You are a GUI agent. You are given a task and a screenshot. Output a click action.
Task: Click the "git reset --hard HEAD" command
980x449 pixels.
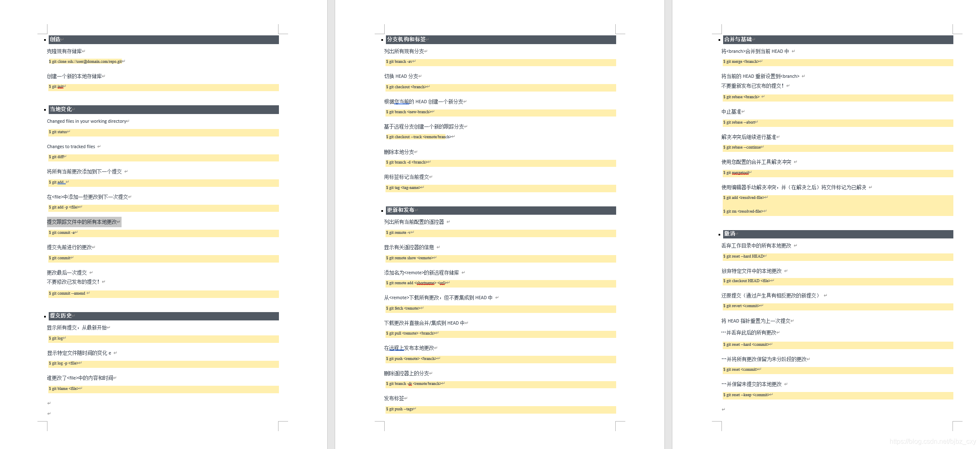pyautogui.click(x=744, y=257)
